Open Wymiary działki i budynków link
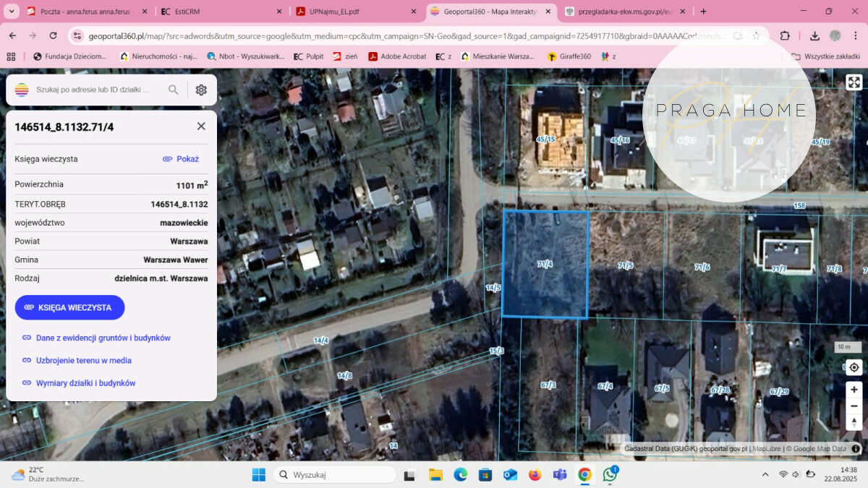This screenshot has width=868, height=488. (x=85, y=383)
